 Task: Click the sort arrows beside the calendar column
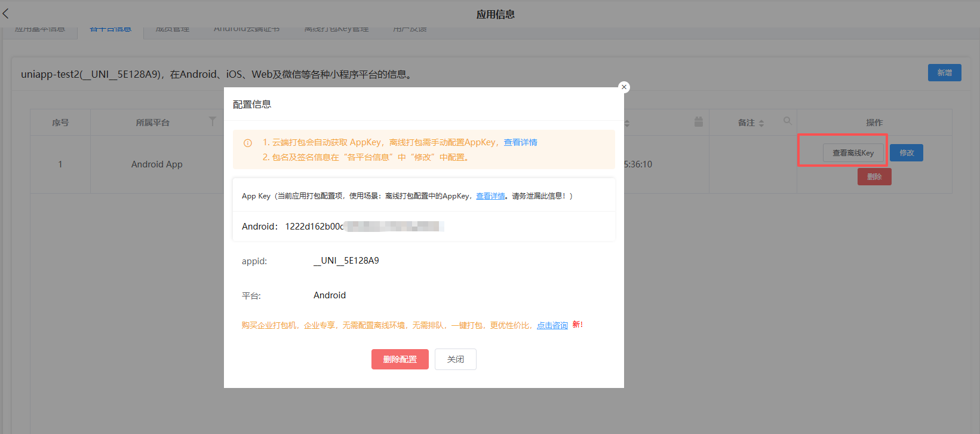pos(627,123)
